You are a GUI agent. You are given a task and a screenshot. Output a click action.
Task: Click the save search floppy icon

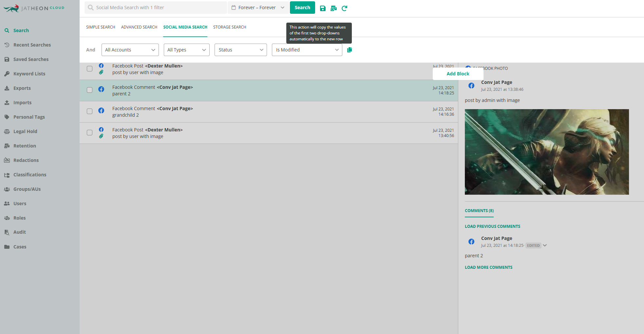(x=323, y=8)
